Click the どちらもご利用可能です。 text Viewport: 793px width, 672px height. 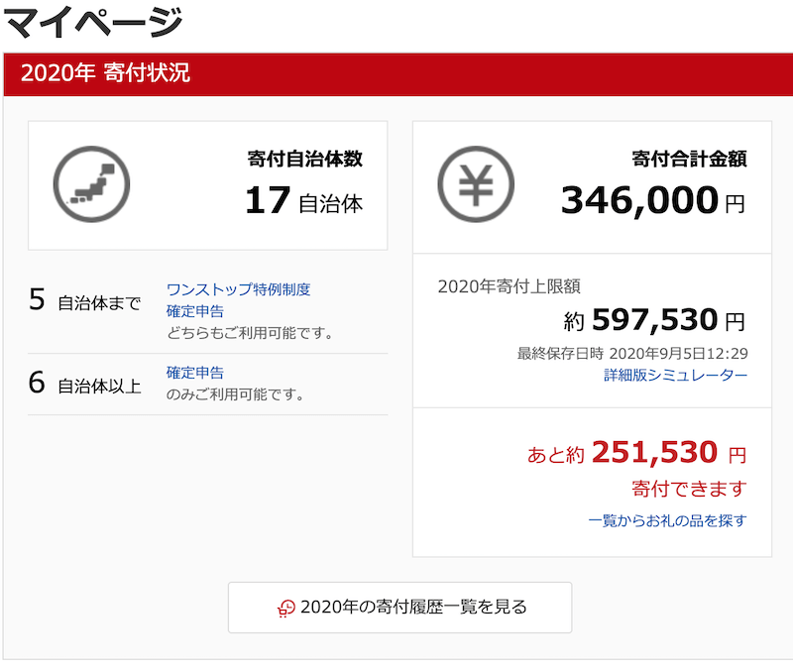[250, 333]
